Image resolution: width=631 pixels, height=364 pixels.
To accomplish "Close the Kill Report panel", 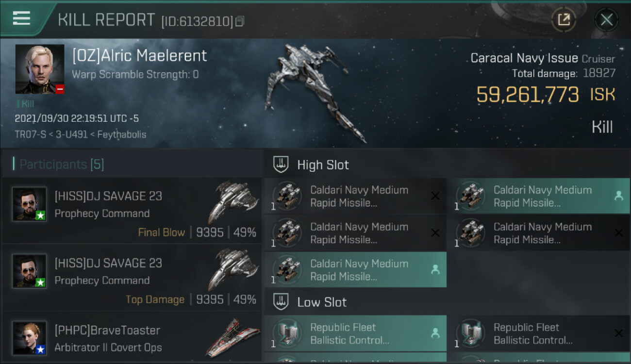I will click(x=606, y=20).
